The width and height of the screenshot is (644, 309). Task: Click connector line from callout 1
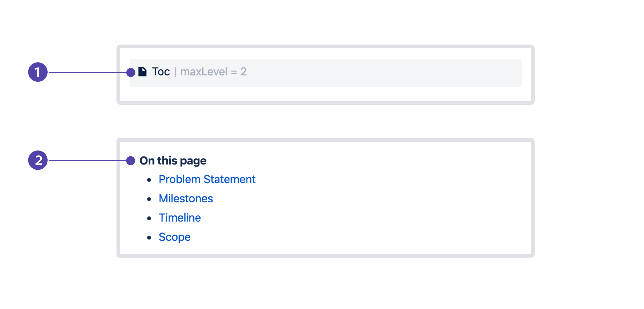[88, 72]
